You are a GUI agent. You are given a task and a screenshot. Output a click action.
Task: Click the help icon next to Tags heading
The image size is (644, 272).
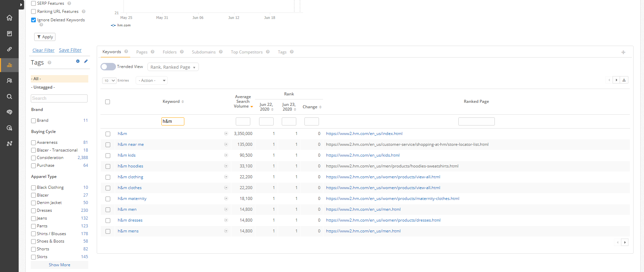(49, 63)
